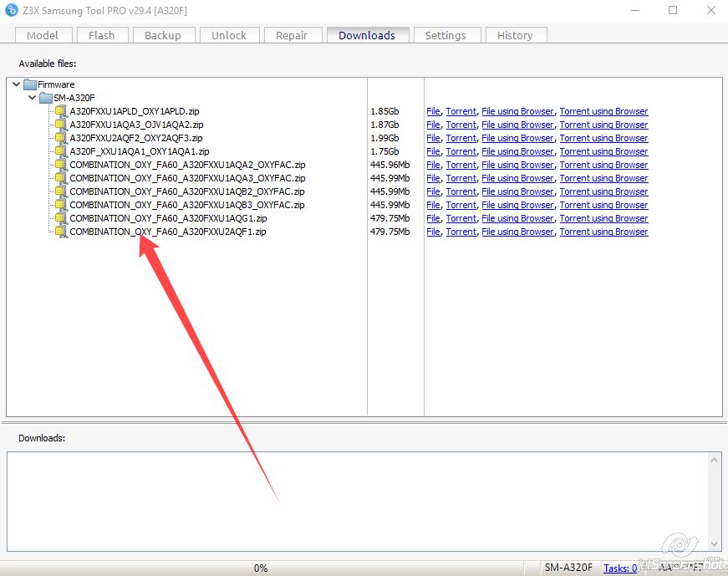Open the Backup tab

coord(164,35)
